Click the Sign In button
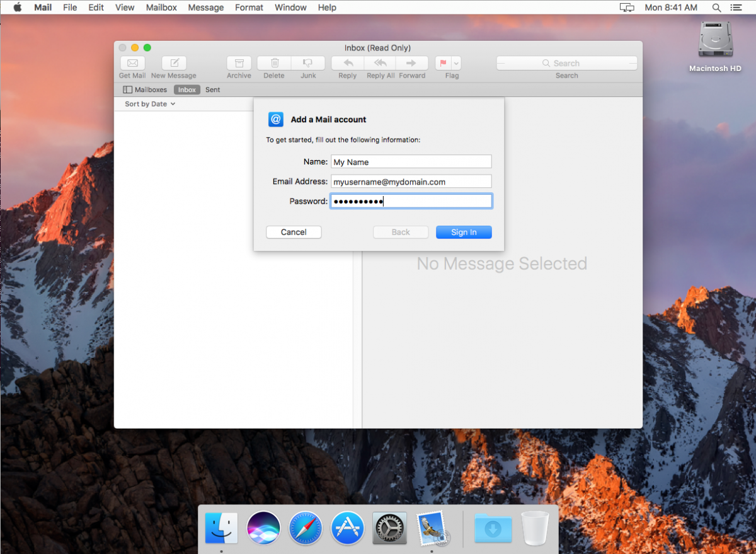This screenshot has width=756, height=554. click(x=464, y=232)
